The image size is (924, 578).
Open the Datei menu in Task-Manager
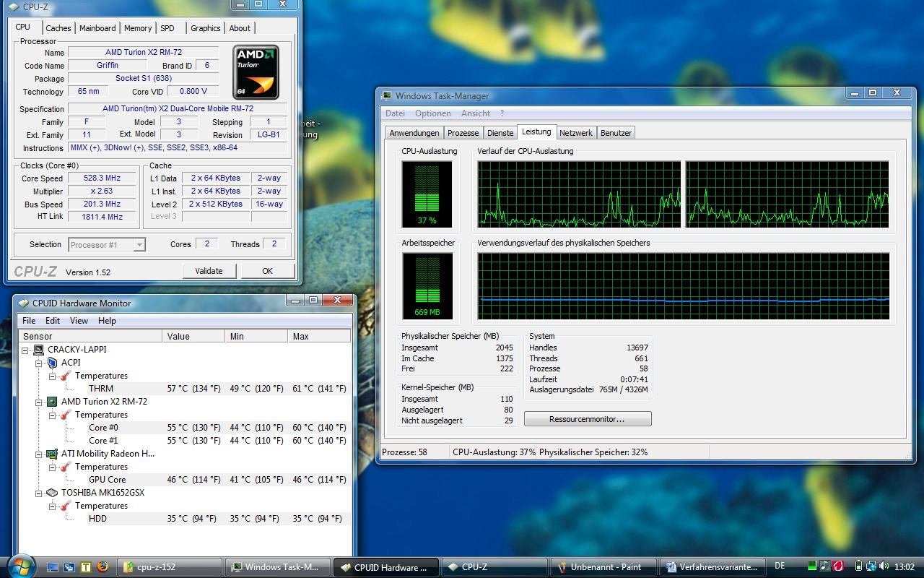[x=395, y=113]
